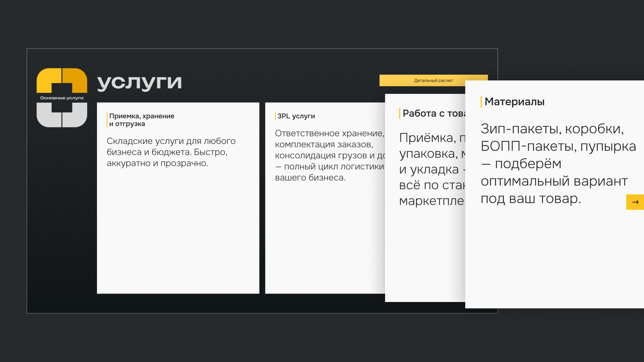
Task: Click the Основные услуги badge on the logo
Action: [61, 98]
